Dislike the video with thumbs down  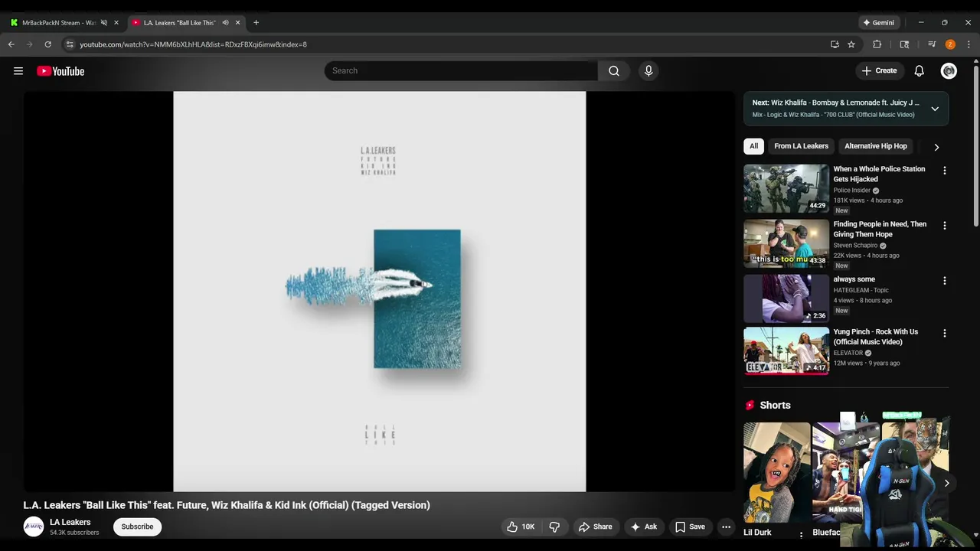point(554,527)
